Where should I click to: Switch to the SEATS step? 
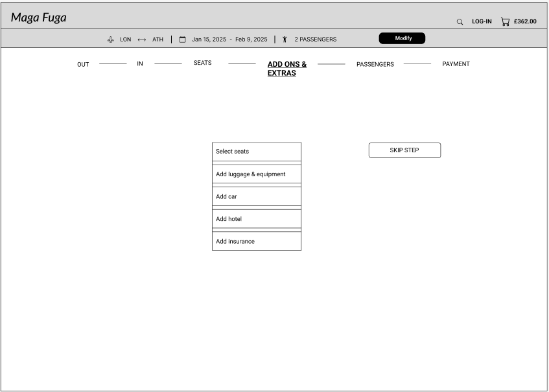[202, 63]
